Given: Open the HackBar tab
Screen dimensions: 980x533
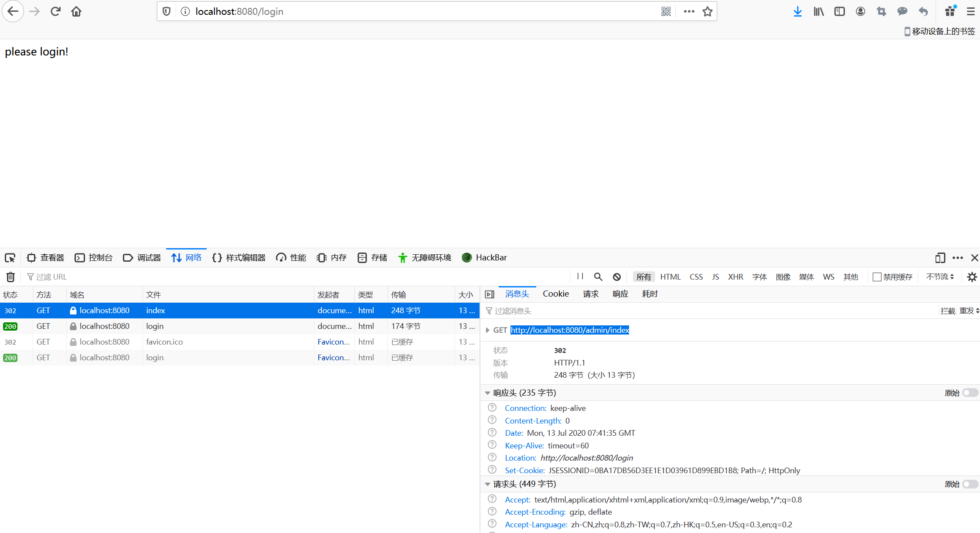Looking at the screenshot, I should (x=484, y=258).
